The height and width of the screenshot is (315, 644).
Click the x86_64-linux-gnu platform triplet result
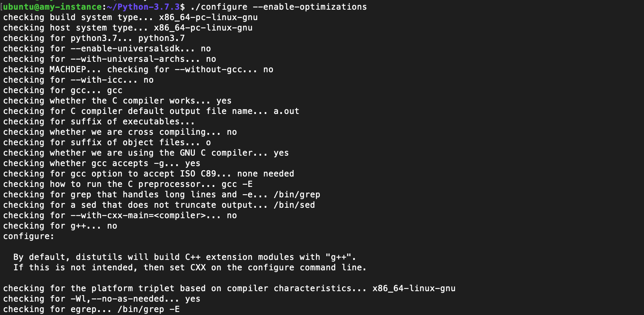414,288
